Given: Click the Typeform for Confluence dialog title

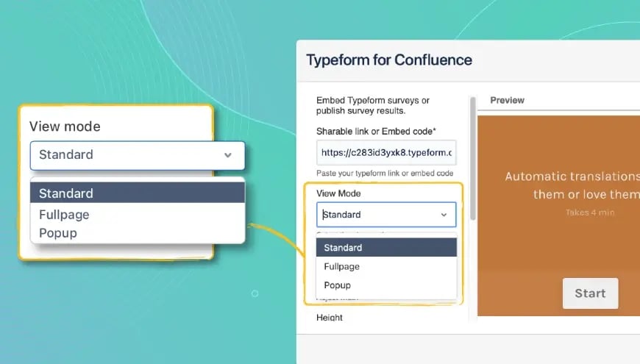Looking at the screenshot, I should point(389,60).
